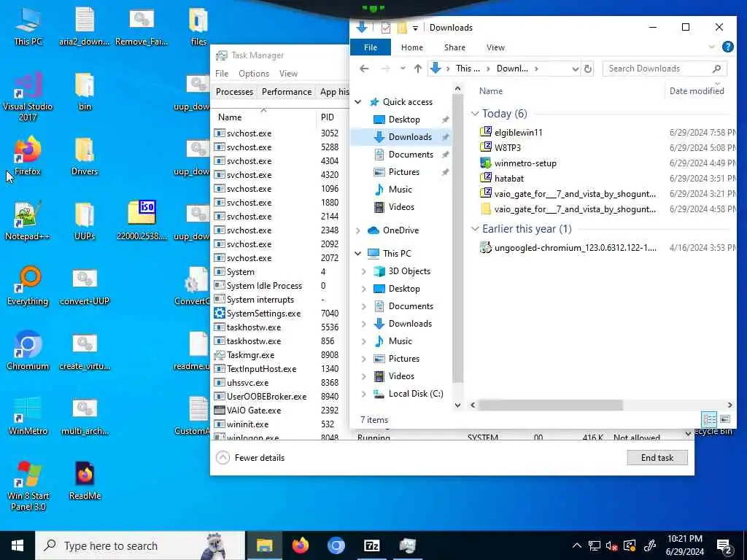Select the convert-UUP script icon
The image size is (747, 560).
[85, 286]
